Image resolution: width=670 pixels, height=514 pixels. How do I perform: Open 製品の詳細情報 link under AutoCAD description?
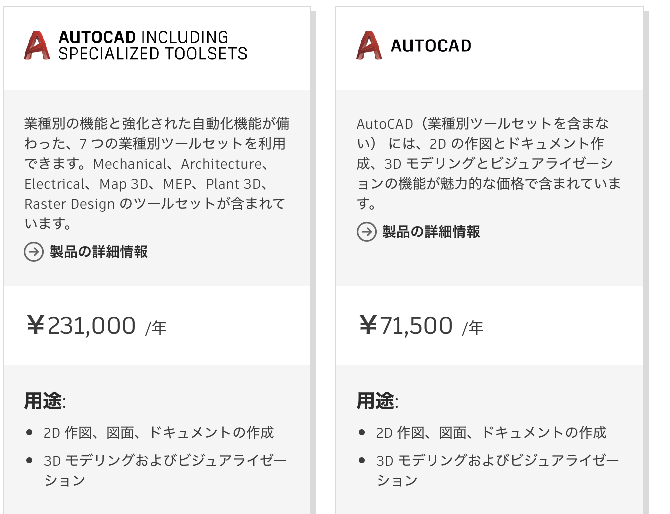(x=431, y=232)
